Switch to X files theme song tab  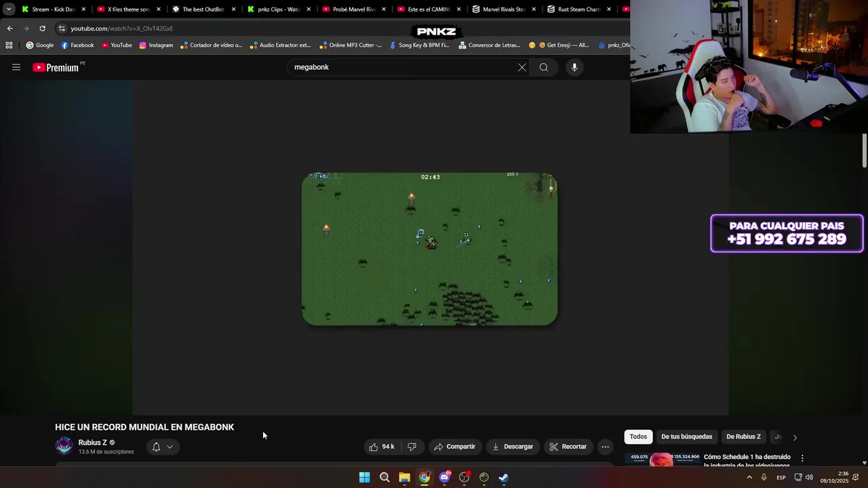[128, 9]
